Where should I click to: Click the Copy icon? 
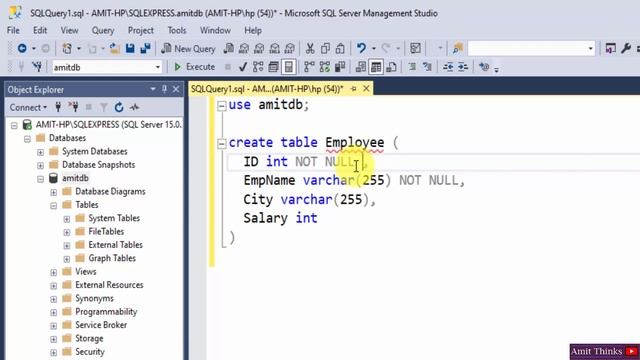tap(325, 49)
